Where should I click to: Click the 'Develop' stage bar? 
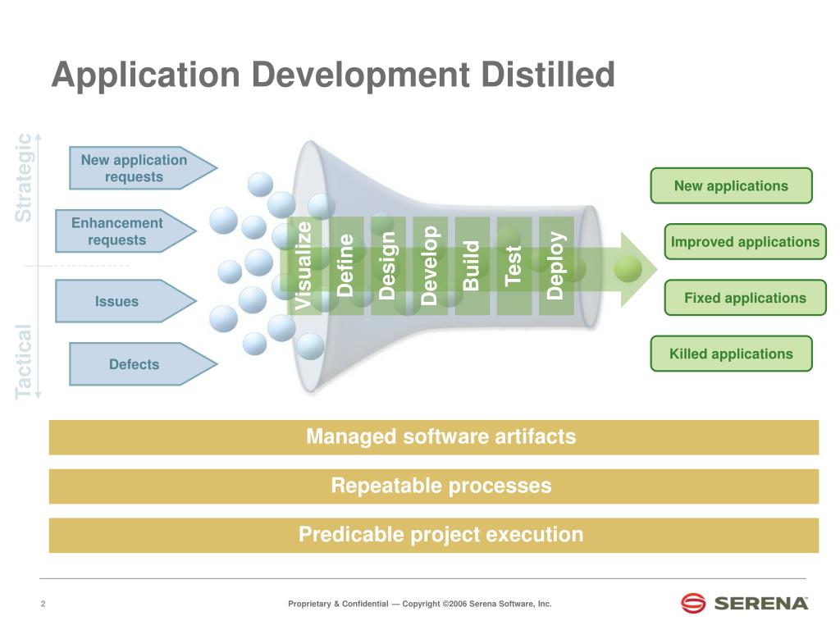(x=430, y=266)
